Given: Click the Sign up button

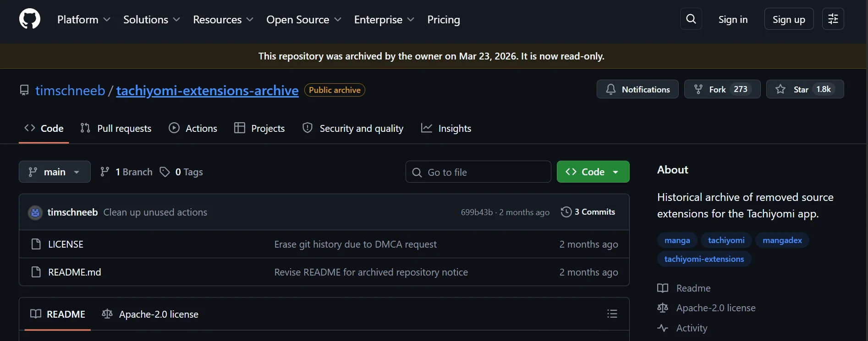Looking at the screenshot, I should tap(789, 19).
